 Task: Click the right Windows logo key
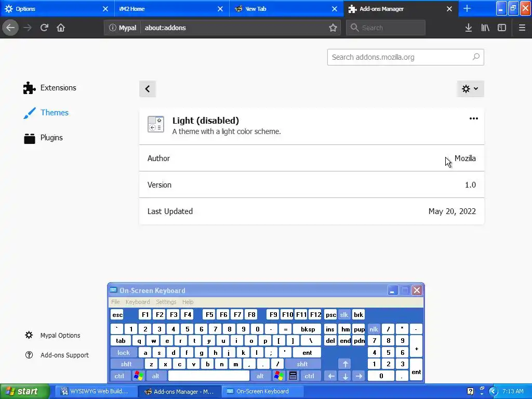(x=279, y=376)
